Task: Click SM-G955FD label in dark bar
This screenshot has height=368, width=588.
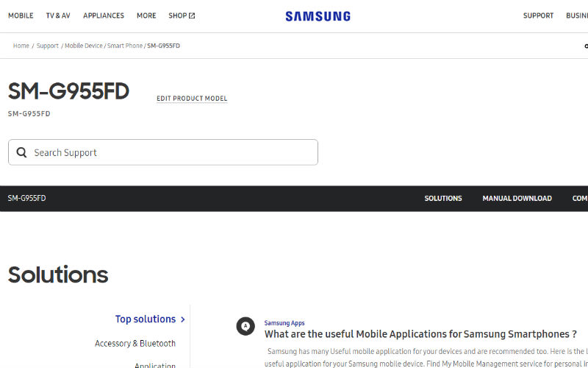Action: coord(26,198)
